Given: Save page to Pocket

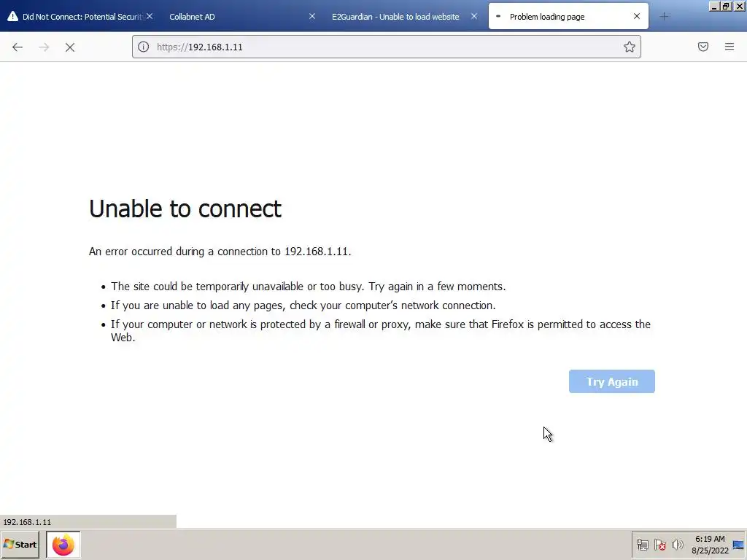Looking at the screenshot, I should (703, 47).
